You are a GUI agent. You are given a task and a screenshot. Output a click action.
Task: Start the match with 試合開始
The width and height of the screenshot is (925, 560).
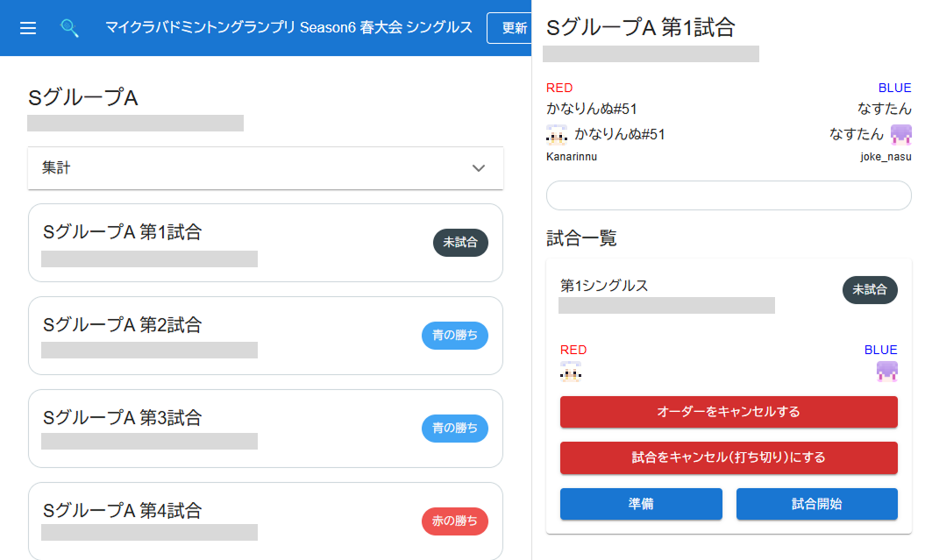tap(816, 504)
